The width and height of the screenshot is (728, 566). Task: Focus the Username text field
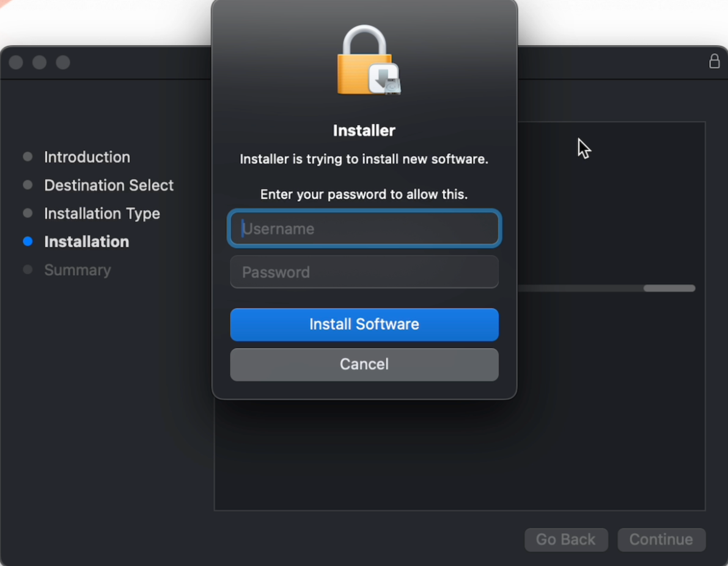click(364, 229)
